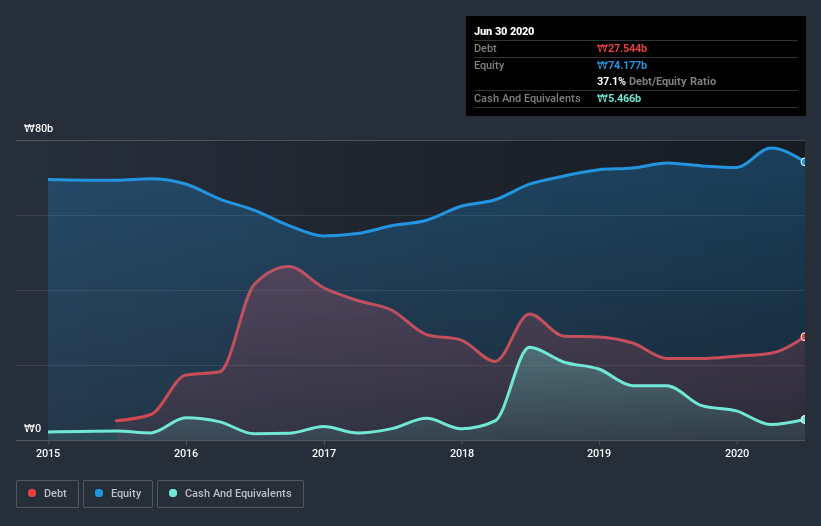Click the Jun 30 2020 tooltip date
The height and width of the screenshot is (526, 821).
pyautogui.click(x=504, y=31)
